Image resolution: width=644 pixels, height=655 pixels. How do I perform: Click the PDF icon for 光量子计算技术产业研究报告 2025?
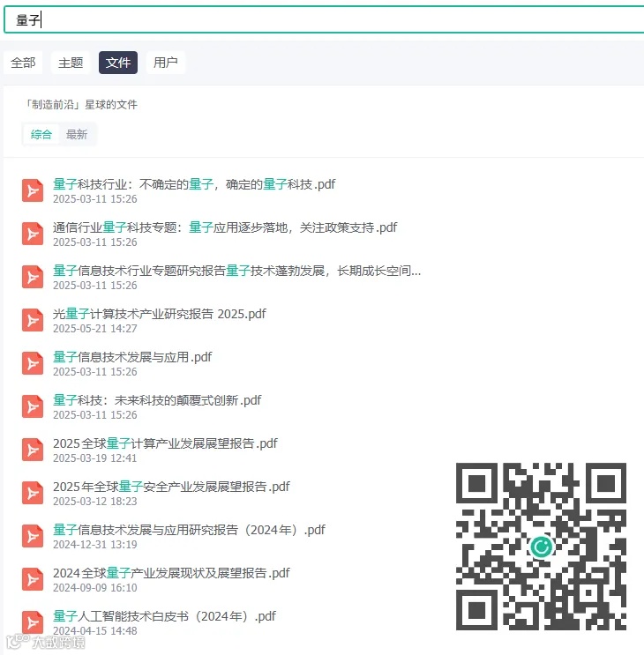click(33, 320)
